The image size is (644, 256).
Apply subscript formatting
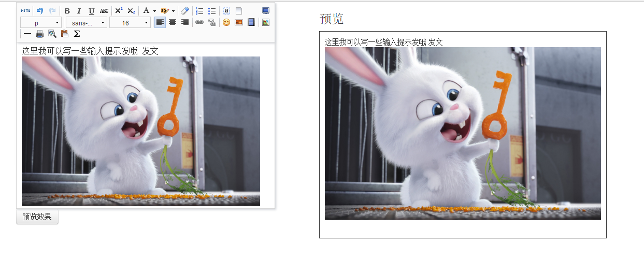[131, 11]
